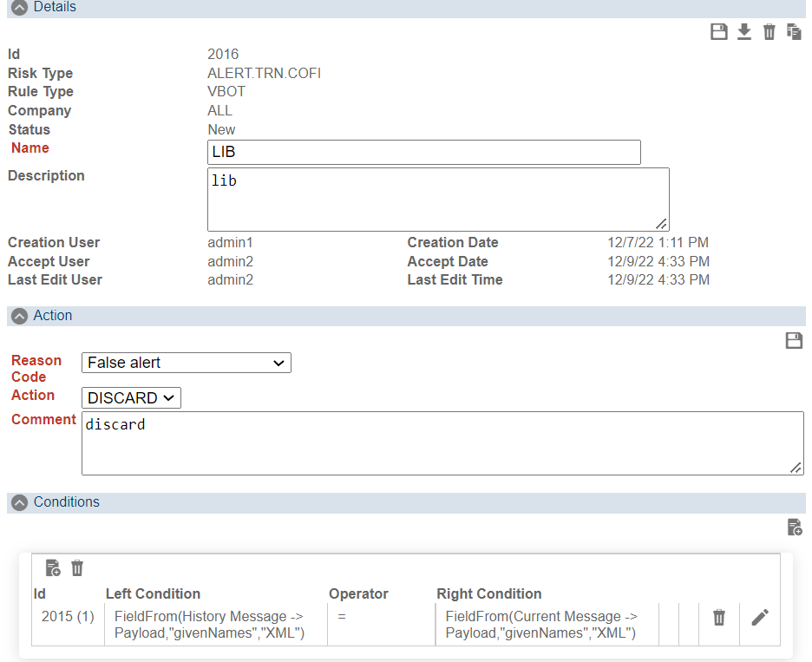This screenshot has height=662, width=812.
Task: Edit condition 2015 using the pencil icon
Action: [x=759, y=617]
